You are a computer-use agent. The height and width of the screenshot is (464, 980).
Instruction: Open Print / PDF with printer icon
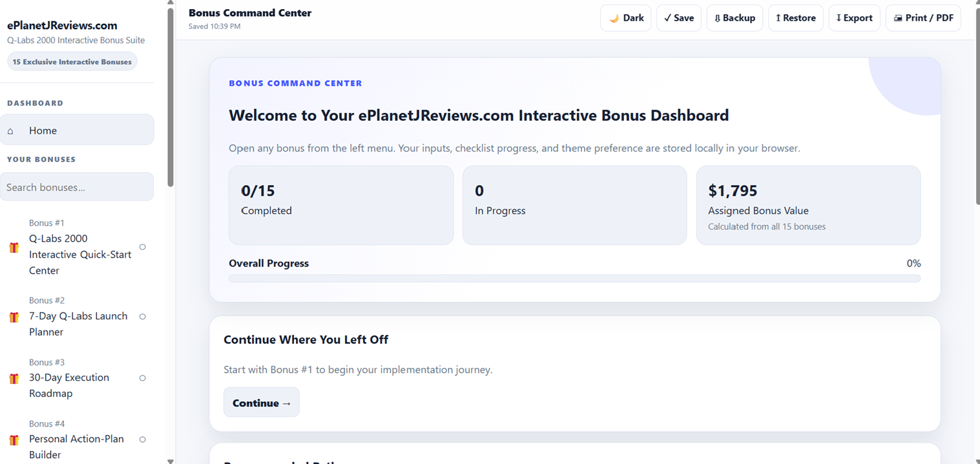(x=923, y=18)
